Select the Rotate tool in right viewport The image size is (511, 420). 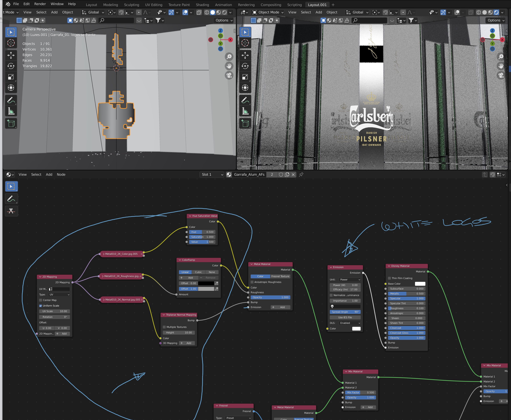click(245, 66)
